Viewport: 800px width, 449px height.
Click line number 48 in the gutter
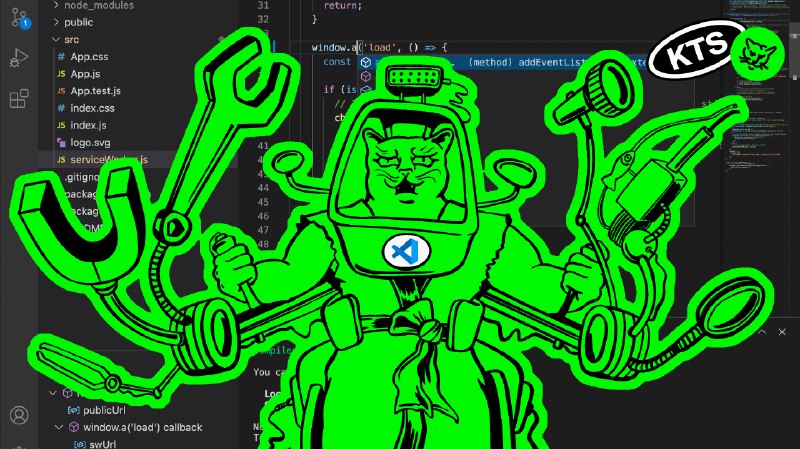(263, 244)
